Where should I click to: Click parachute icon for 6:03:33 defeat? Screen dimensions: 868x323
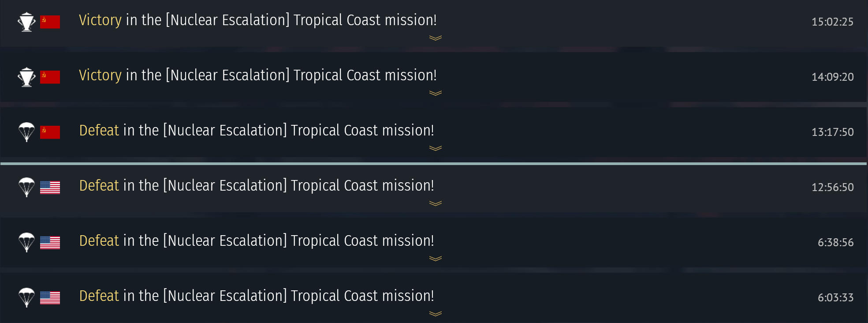(26, 297)
